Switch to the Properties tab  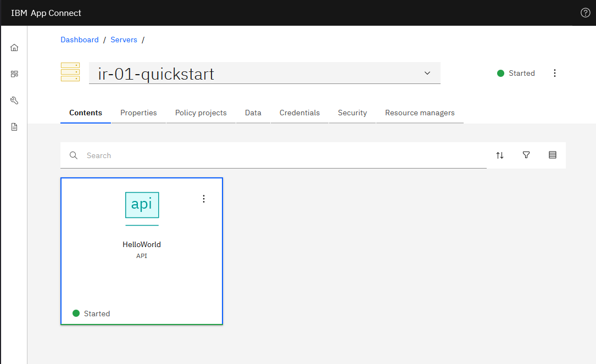coord(138,113)
